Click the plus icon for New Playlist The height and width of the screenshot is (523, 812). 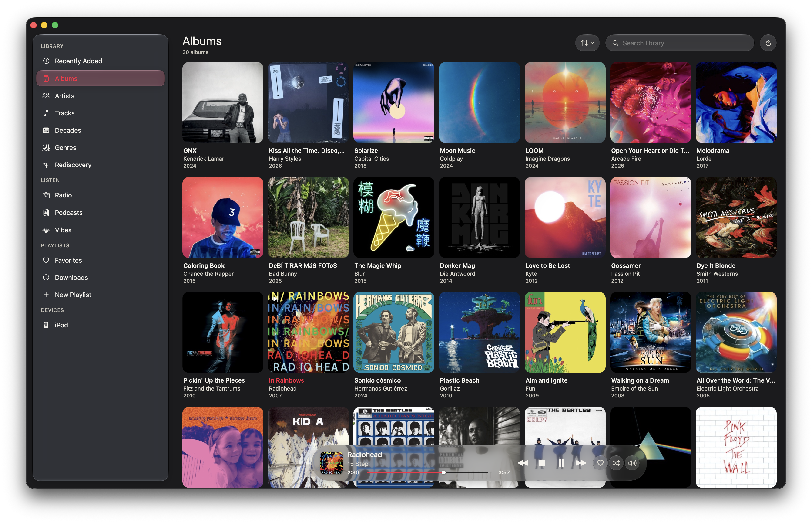click(46, 294)
